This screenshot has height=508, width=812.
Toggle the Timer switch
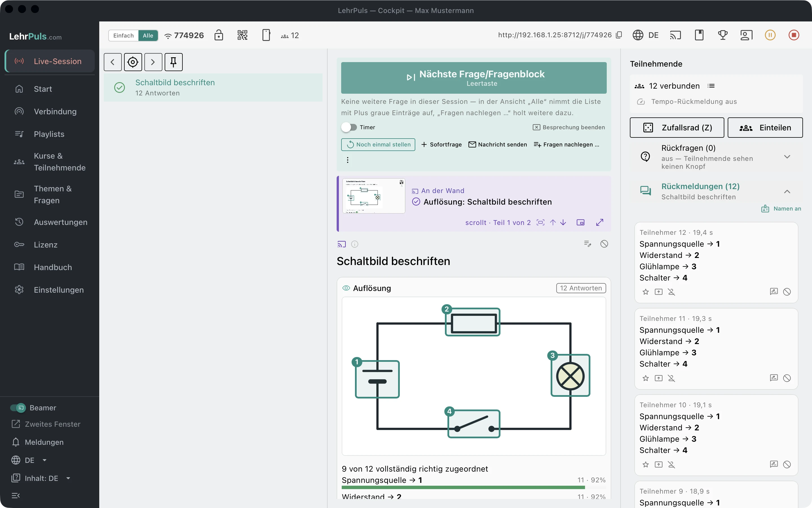pos(349,127)
